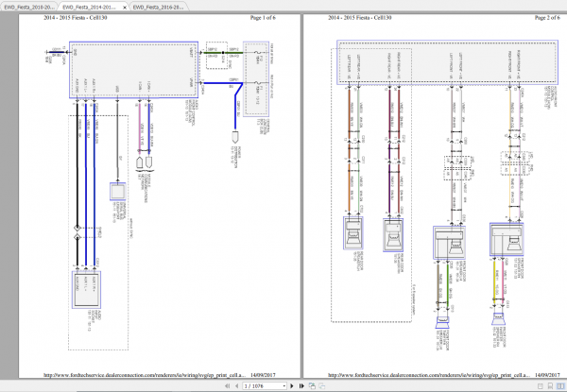This screenshot has width=567, height=392.
Task: Go forward to next view
Action: pyautogui.click(x=321, y=385)
